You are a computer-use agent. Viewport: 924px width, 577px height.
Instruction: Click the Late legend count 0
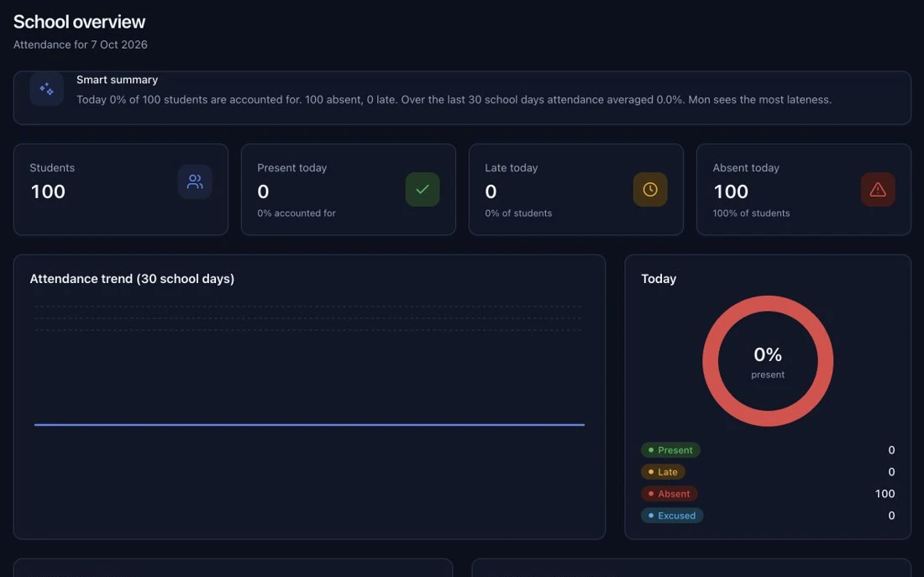(891, 472)
